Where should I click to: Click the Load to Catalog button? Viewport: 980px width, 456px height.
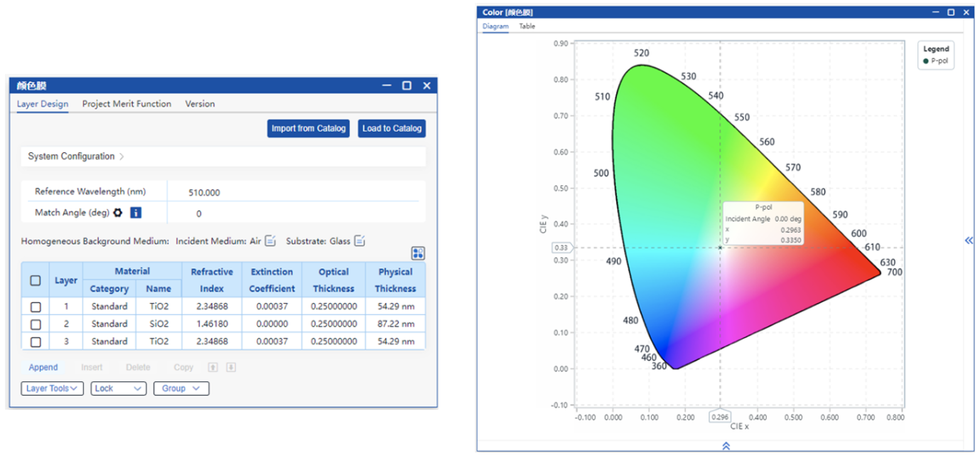coord(392,129)
